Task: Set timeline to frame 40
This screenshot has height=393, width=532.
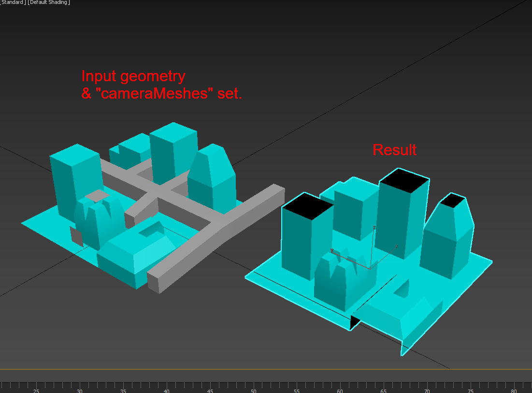Action: (x=166, y=387)
